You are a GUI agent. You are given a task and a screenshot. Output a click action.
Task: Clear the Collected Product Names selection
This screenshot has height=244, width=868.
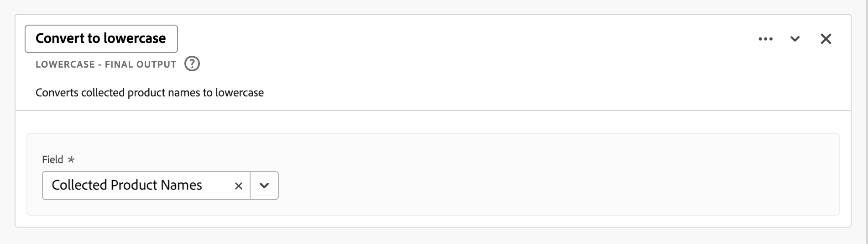[238, 186]
